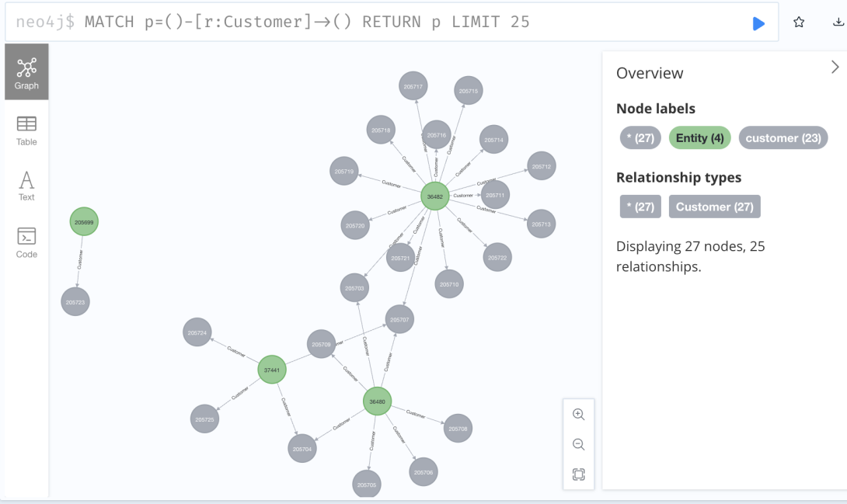Switch to Table view

[x=26, y=131]
